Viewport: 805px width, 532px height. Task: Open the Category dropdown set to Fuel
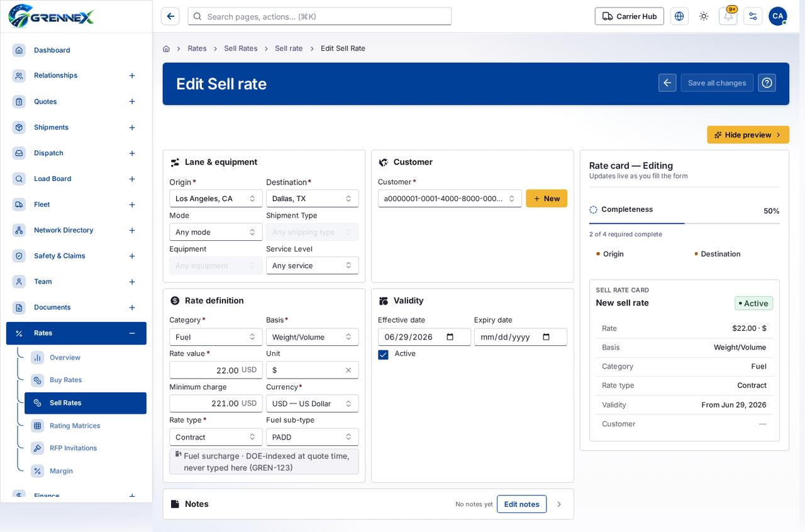pos(216,337)
